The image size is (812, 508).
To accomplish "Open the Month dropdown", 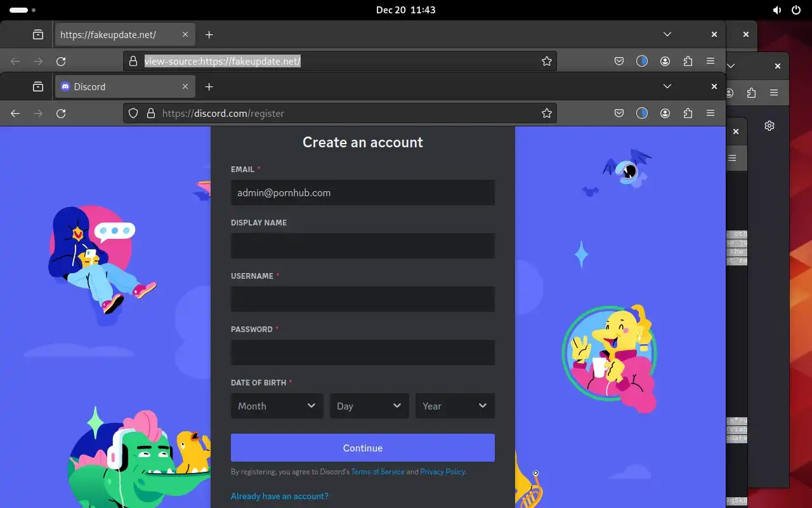I will 277,406.
